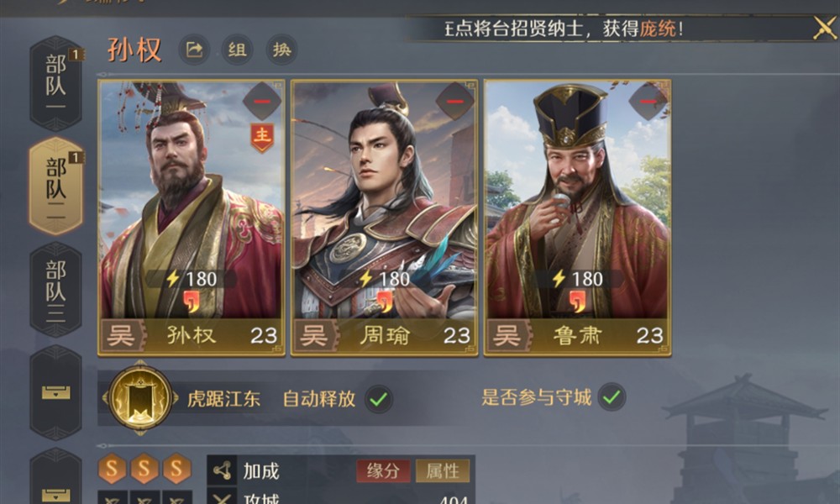Open the 组 group button
Viewport: 840px width, 504px height.
(238, 50)
